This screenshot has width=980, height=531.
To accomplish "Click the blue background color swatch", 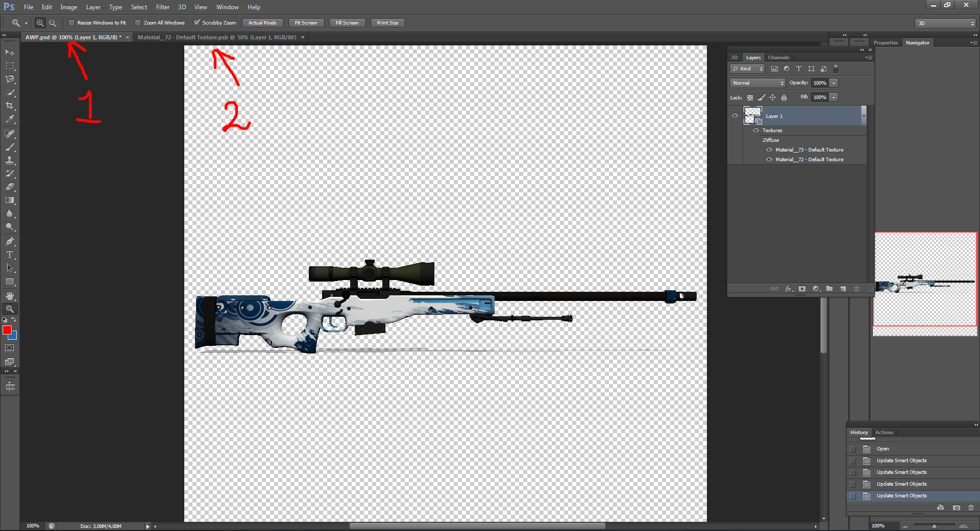I will click(14, 336).
